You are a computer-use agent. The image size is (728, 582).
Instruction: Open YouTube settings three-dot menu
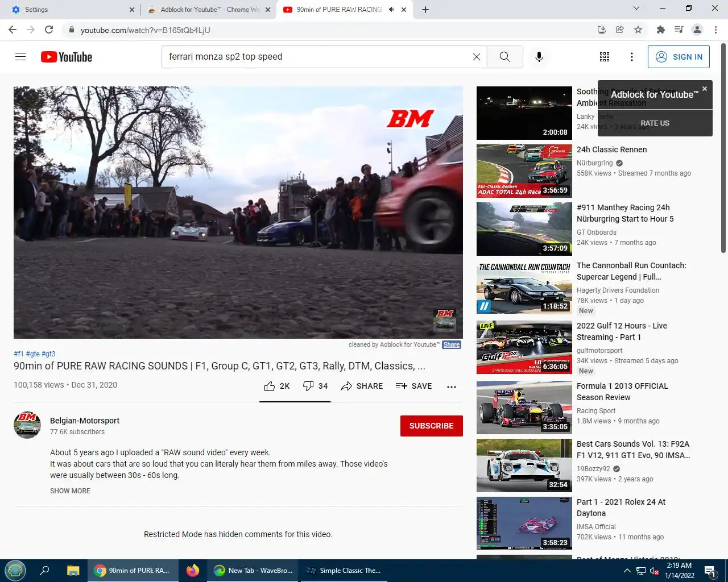pos(632,57)
